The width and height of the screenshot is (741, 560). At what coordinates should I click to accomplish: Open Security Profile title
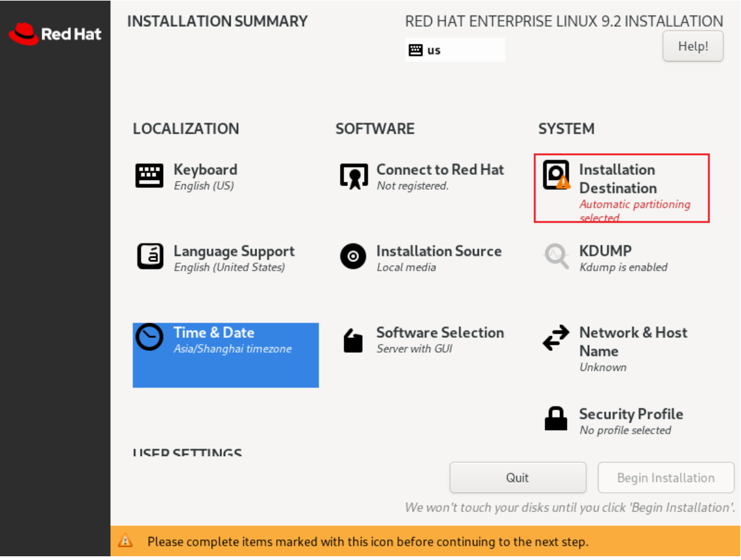[631, 414]
